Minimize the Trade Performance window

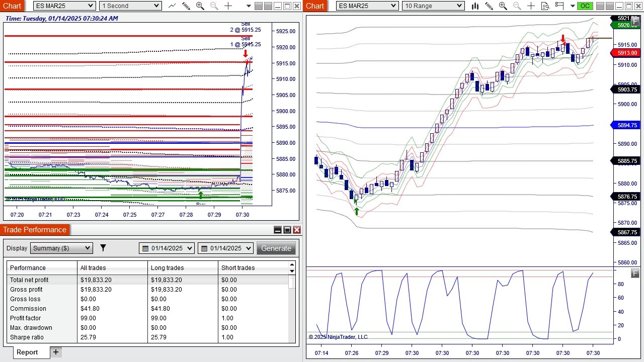(278, 230)
